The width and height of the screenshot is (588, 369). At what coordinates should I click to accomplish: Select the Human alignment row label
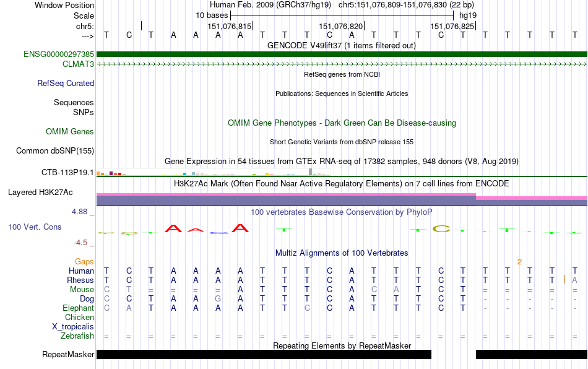tap(81, 271)
